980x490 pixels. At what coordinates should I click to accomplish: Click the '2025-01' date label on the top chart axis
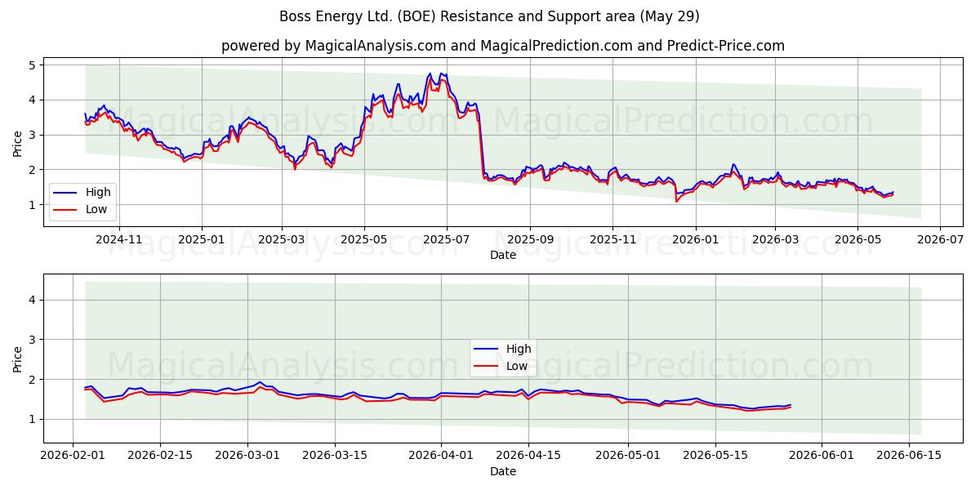point(201,240)
